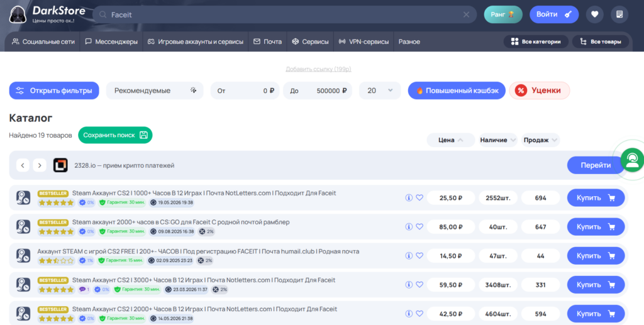The width and height of the screenshot is (644, 325).
Task: Open Игровые аккаунты и сервисы category
Action: point(196,41)
